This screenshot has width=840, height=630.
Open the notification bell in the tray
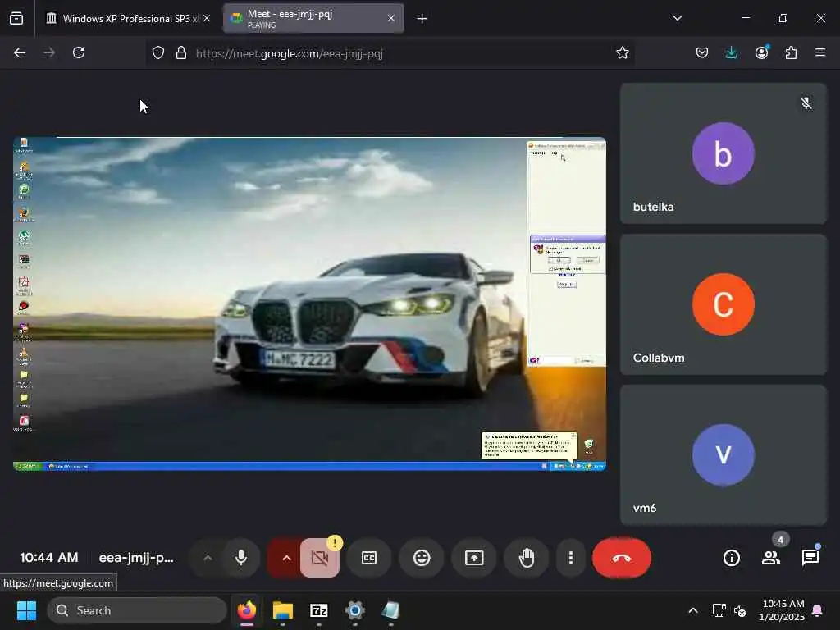click(818, 610)
